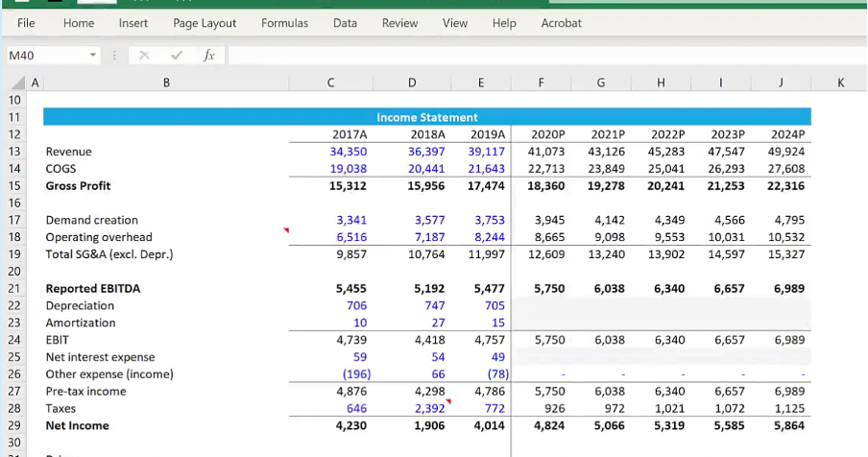Open the Acrobat ribbon tab

561,23
